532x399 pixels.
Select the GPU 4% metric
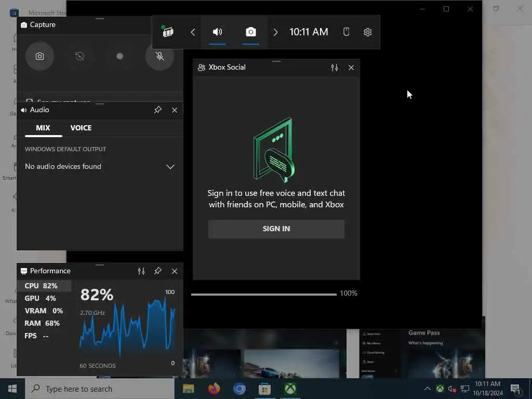(44, 298)
